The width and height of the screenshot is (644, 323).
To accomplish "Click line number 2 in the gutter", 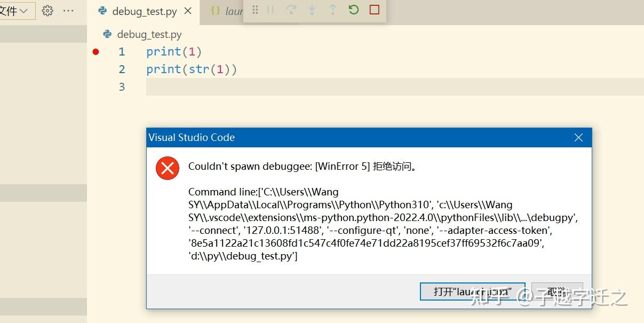I will point(122,69).
